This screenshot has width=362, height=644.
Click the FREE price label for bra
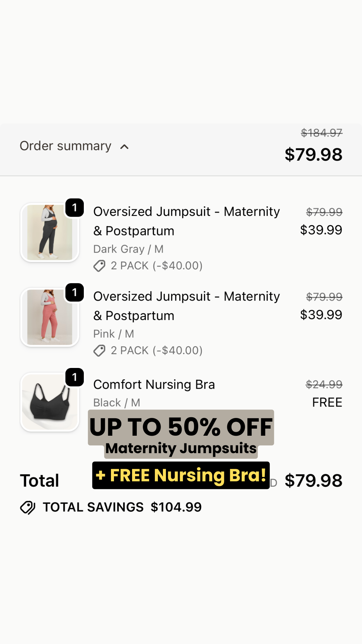click(x=327, y=402)
